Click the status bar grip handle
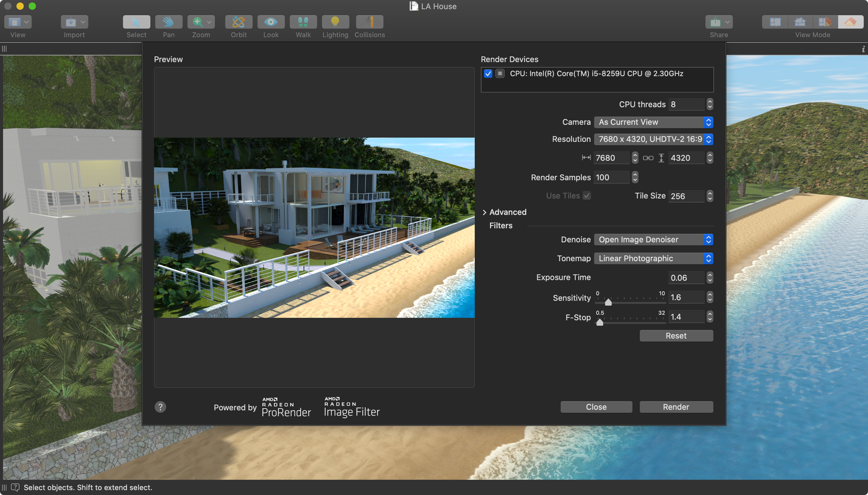The image size is (868, 495). pyautogui.click(x=4, y=487)
